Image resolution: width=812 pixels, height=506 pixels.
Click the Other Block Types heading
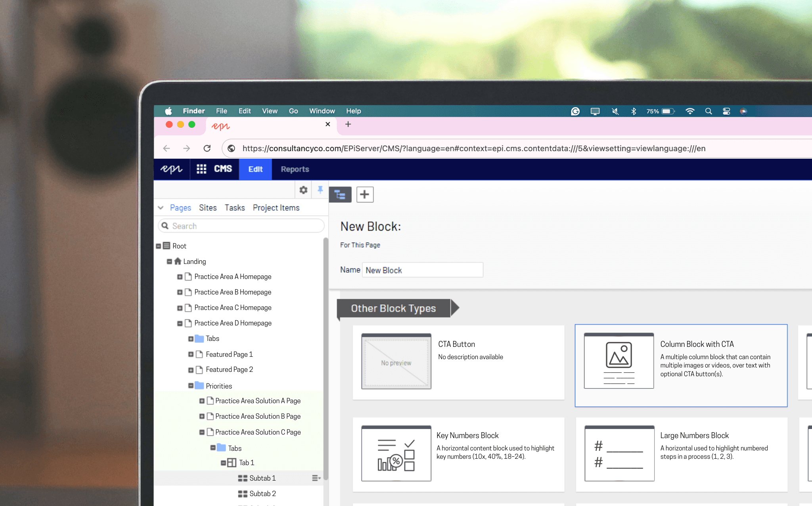tap(393, 308)
